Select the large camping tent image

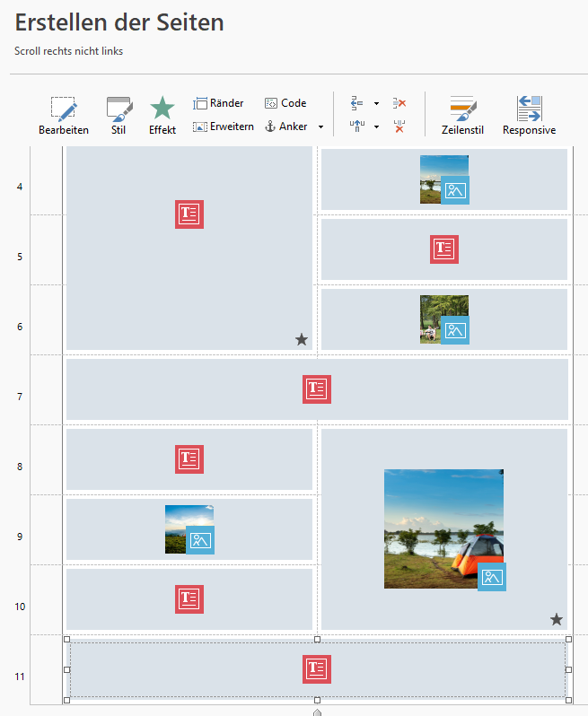coord(443,528)
